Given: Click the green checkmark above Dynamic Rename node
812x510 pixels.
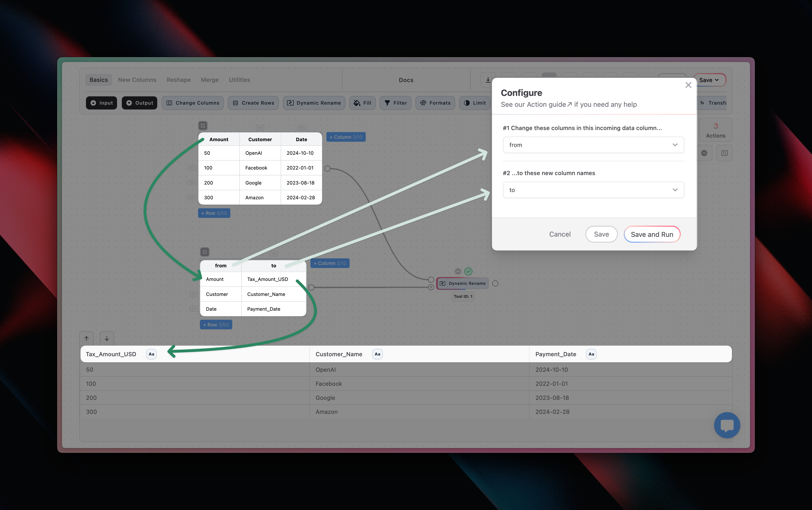Looking at the screenshot, I should [x=468, y=271].
